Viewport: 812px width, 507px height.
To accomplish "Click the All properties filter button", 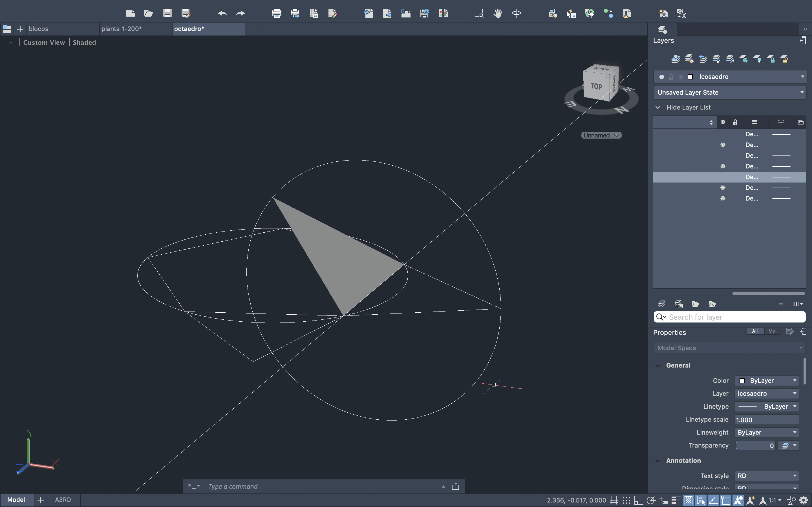I will coord(754,331).
